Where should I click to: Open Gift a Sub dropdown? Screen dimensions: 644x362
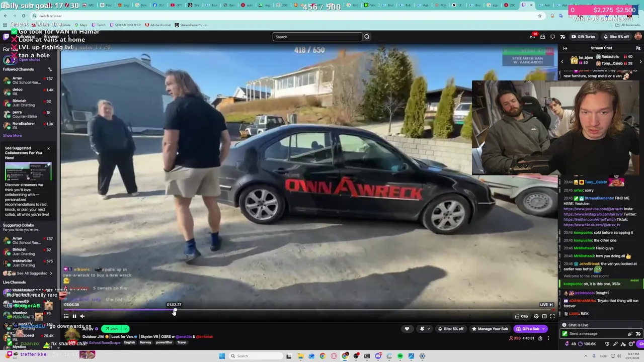coord(531,329)
